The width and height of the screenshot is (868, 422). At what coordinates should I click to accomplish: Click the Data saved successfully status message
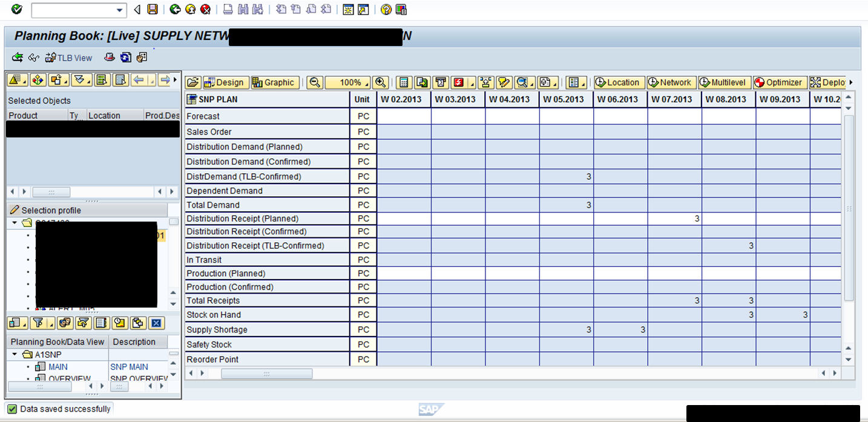pyautogui.click(x=65, y=409)
